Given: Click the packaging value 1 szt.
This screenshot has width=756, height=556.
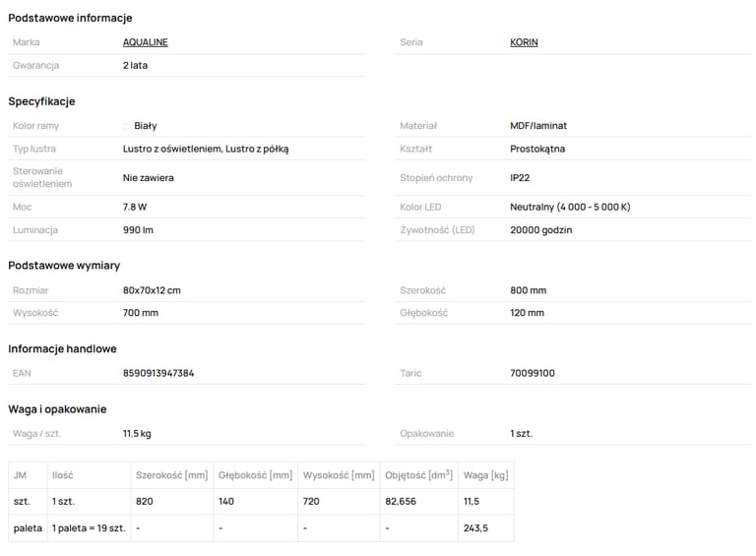Looking at the screenshot, I should 521,434.
